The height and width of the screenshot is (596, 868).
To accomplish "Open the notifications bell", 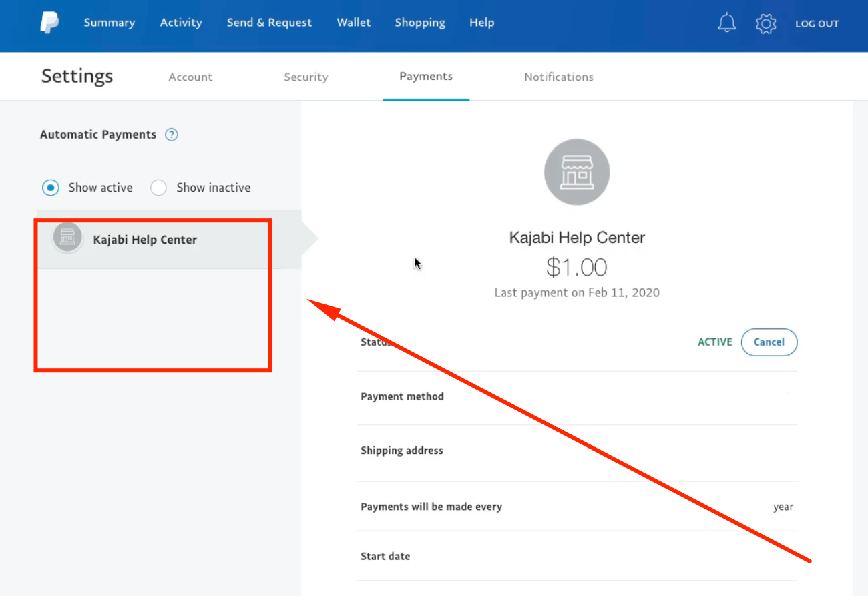I will click(726, 23).
